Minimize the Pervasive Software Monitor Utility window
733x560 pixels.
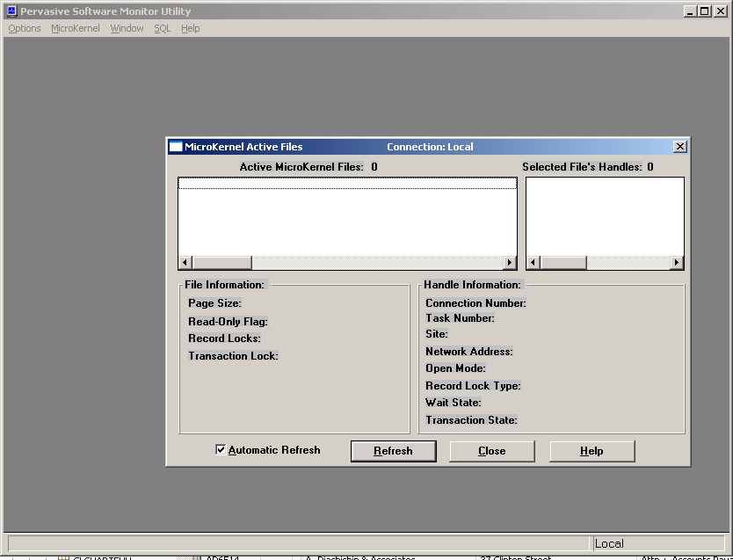pos(690,11)
